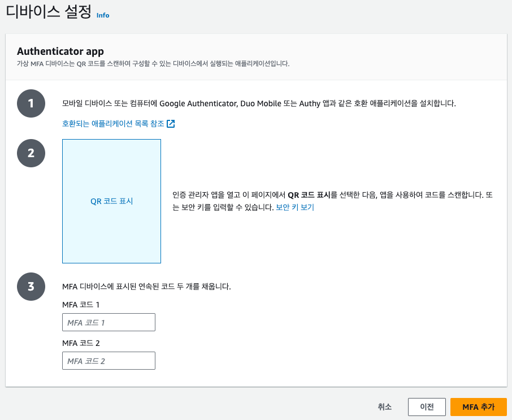Show the QR code via QR 코드 표시 box
The height and width of the screenshot is (420, 512).
pyautogui.click(x=111, y=201)
